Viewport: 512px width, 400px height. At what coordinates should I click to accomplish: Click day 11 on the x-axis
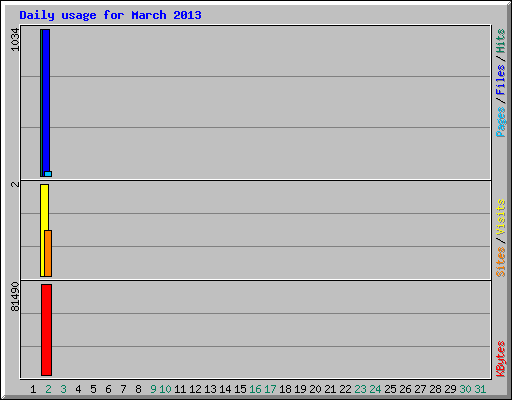click(x=180, y=389)
